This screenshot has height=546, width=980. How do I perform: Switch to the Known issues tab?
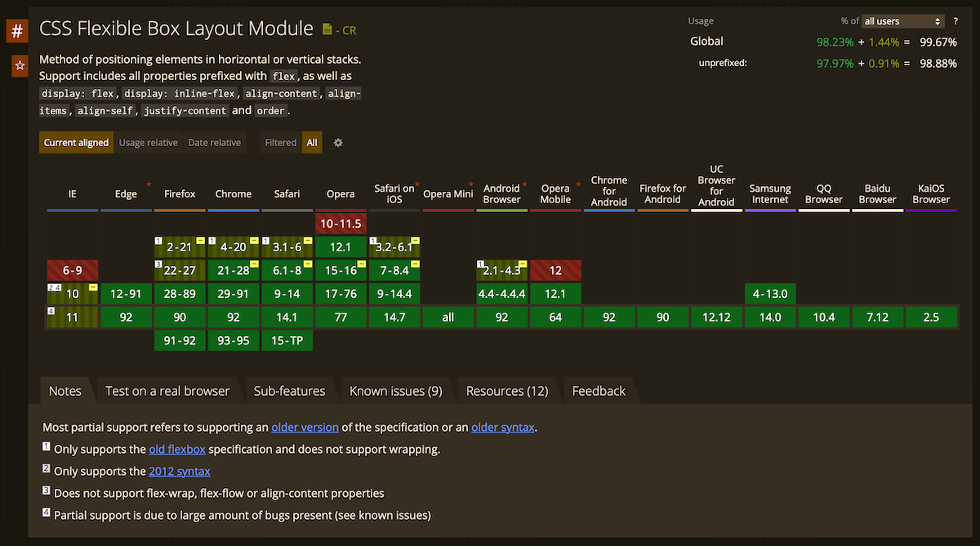[396, 390]
